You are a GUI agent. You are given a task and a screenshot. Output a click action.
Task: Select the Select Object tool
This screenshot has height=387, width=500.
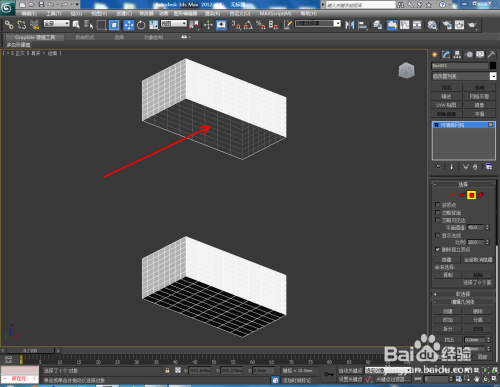tap(76, 25)
